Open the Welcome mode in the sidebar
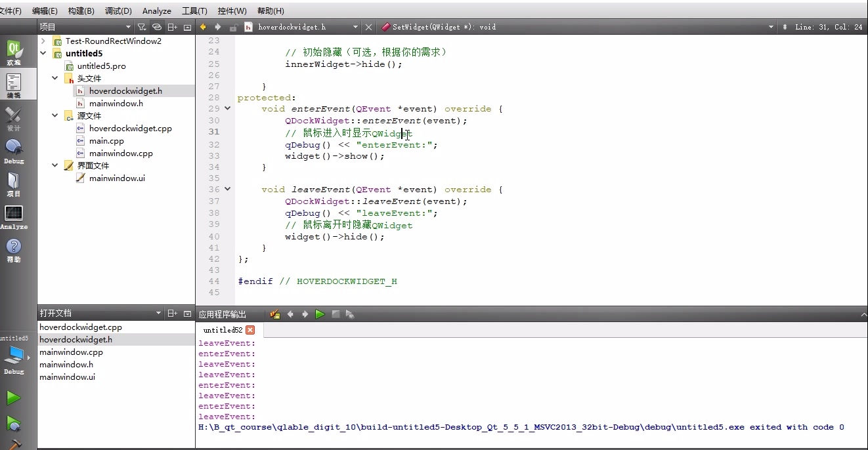The height and width of the screenshot is (450, 868). pos(14,49)
